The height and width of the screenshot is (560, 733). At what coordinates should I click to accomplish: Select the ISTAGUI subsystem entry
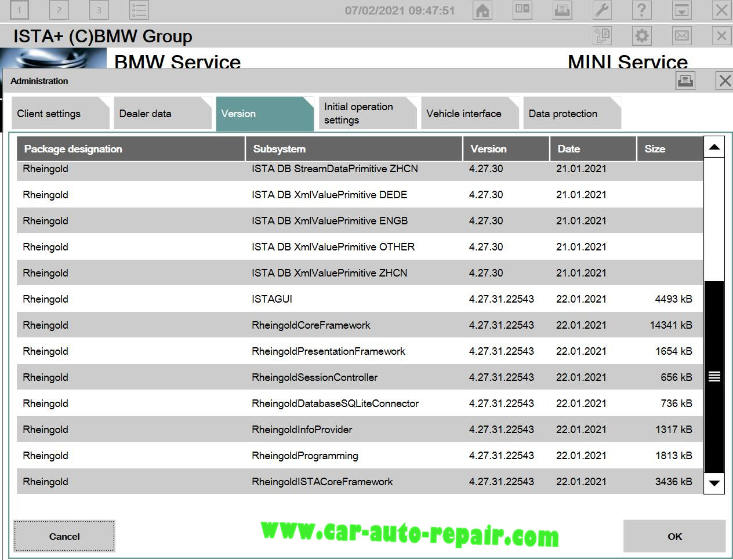coord(360,299)
